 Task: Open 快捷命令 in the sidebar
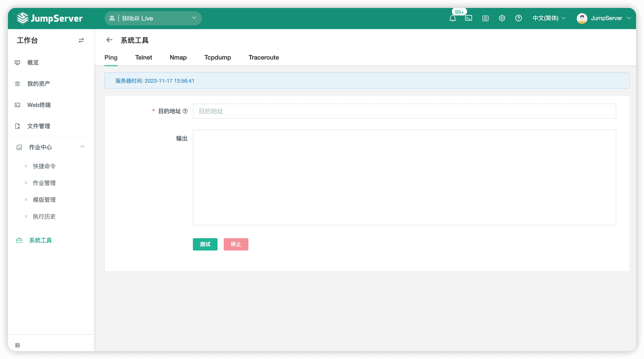pos(44,166)
